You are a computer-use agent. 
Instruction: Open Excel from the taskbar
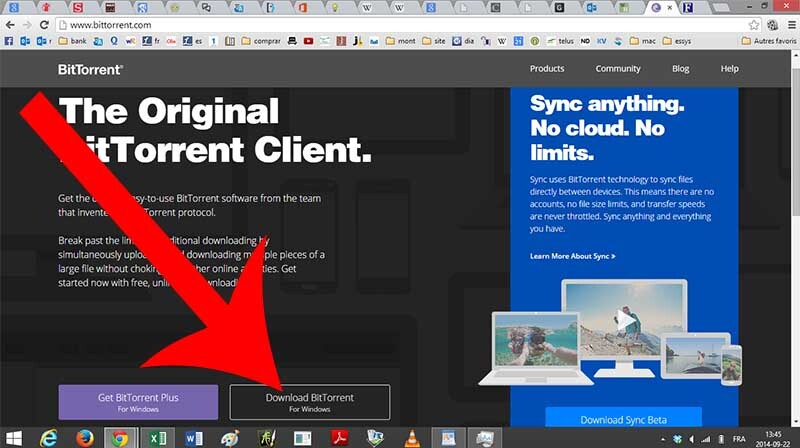tap(157, 438)
